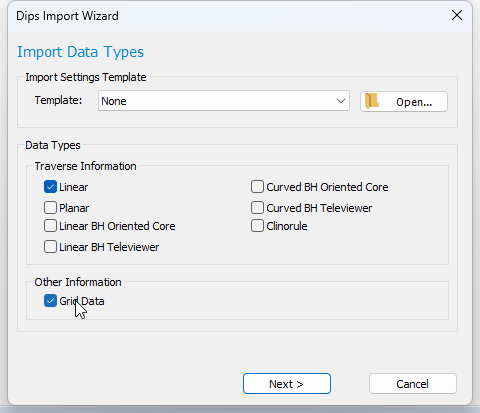Enable Curved BH Televiewer checkbox
Screen dimensions: 480x413
click(x=257, y=208)
